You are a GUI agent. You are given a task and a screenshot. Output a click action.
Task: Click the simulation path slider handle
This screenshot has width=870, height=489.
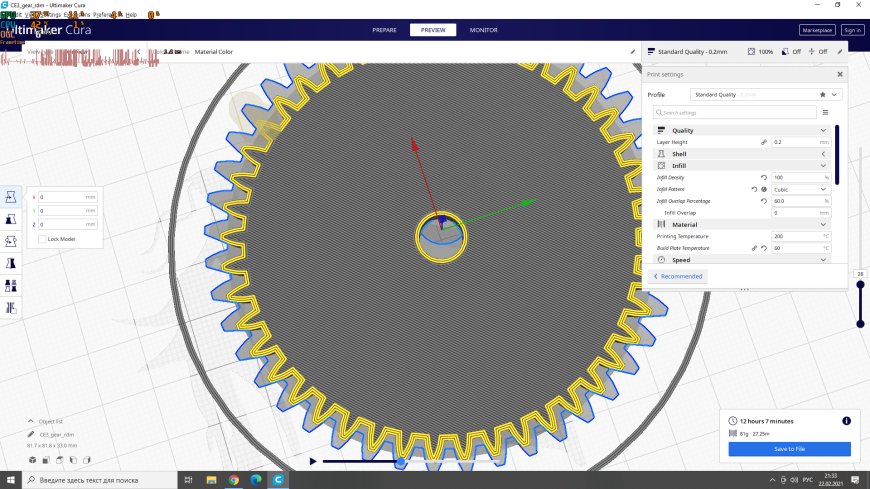(401, 461)
